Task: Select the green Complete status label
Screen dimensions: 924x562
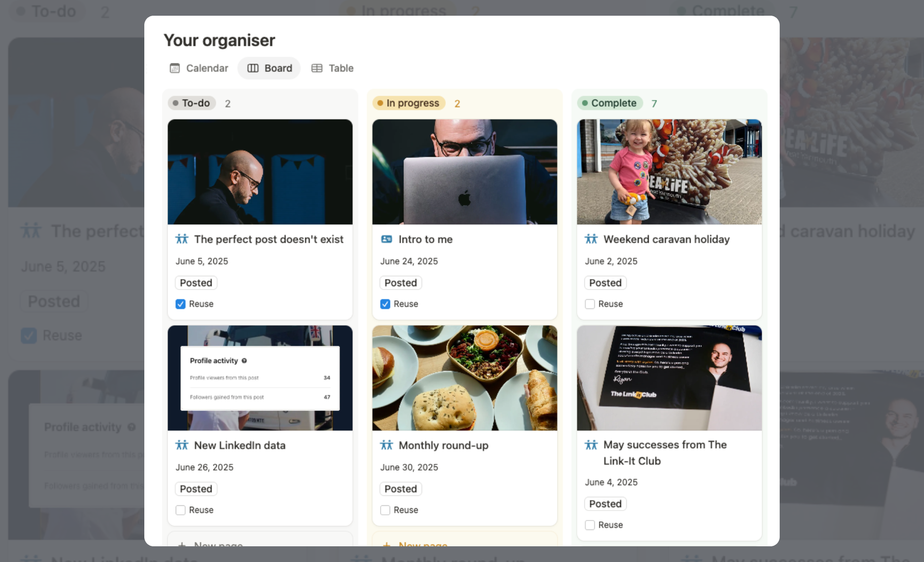Action: [x=610, y=103]
